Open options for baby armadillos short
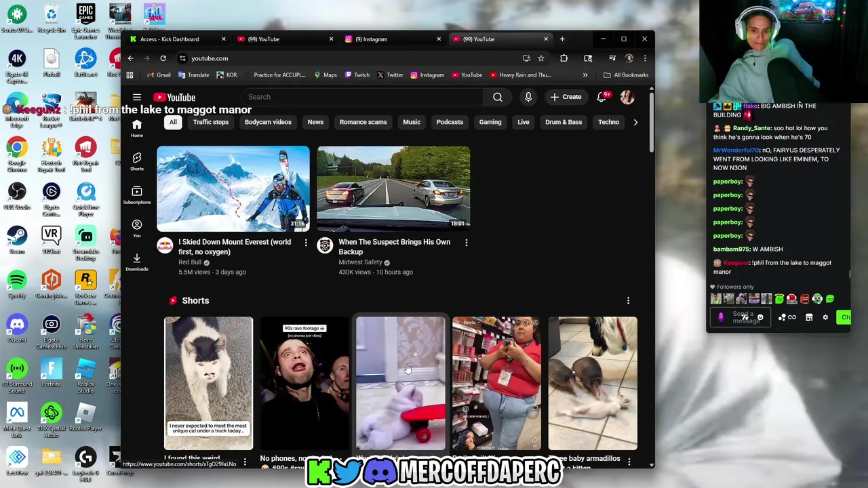The width and height of the screenshot is (868, 488). point(629,462)
